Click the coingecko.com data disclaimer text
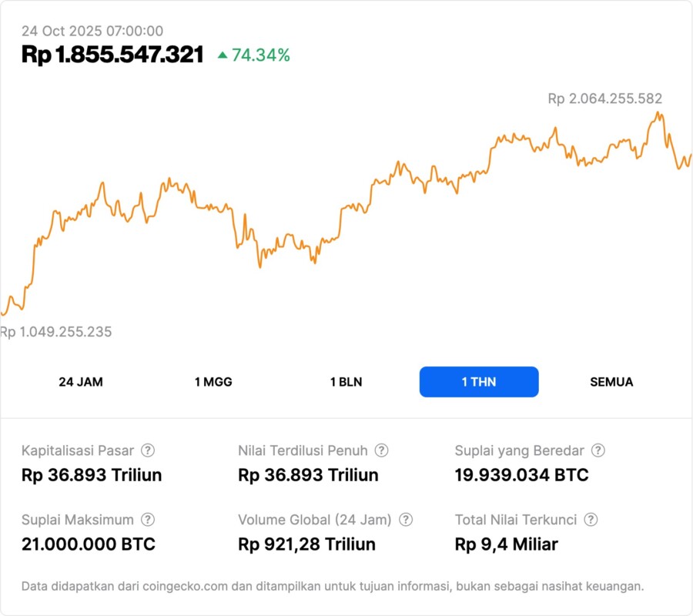The image size is (693, 616). (x=333, y=586)
